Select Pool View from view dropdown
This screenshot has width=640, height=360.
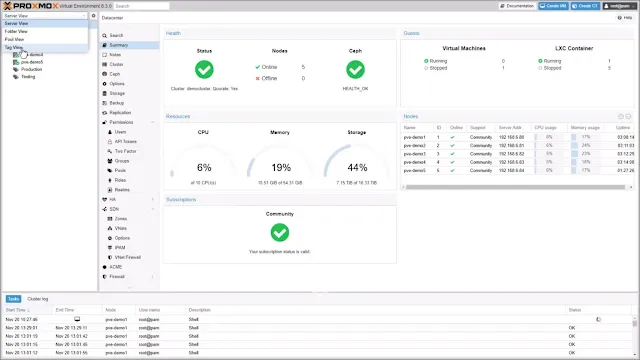point(44,40)
